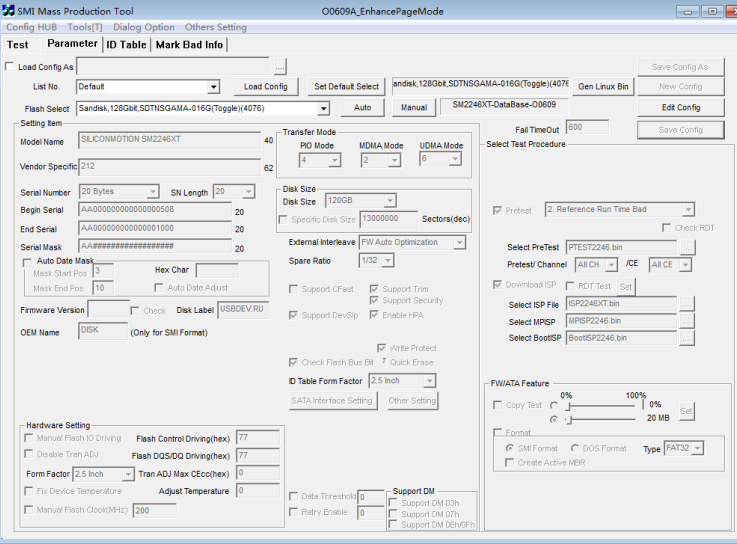The width and height of the screenshot is (737, 544).
Task: Switch to the Test tab
Action: tap(17, 45)
